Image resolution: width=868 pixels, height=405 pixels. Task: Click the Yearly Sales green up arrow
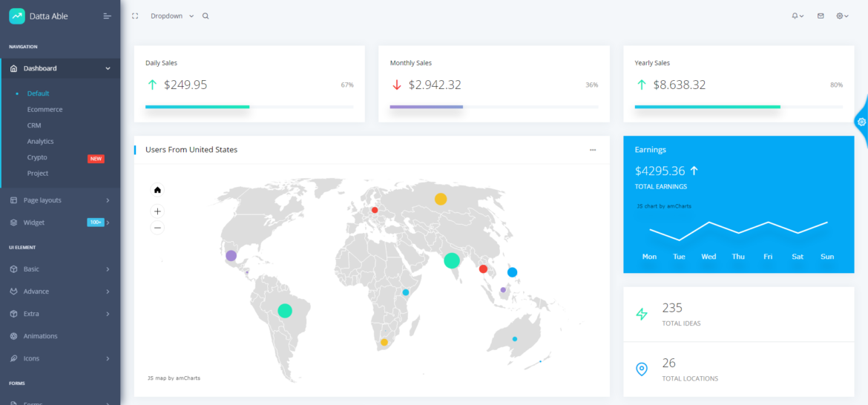[x=642, y=85]
